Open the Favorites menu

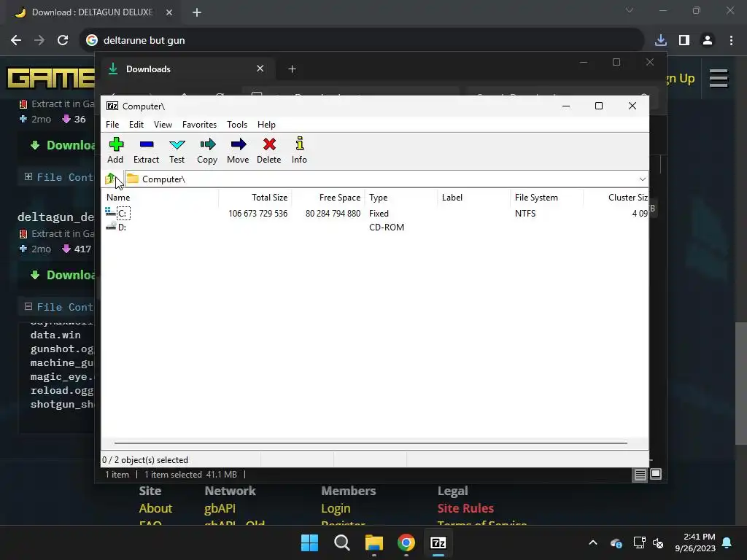(x=199, y=124)
